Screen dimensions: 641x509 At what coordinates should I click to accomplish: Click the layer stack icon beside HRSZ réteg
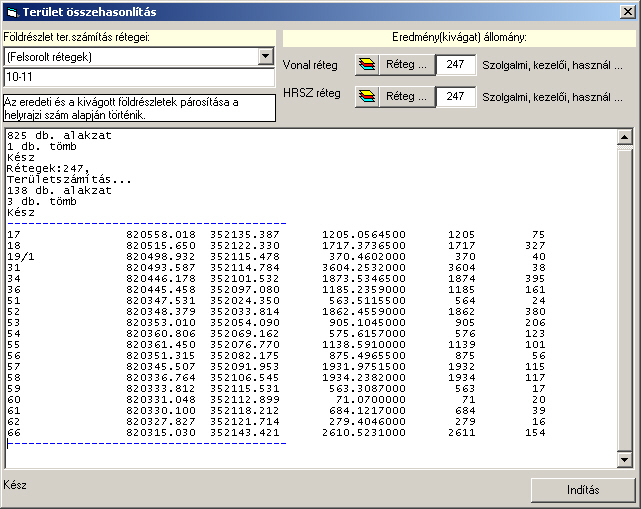click(x=367, y=96)
